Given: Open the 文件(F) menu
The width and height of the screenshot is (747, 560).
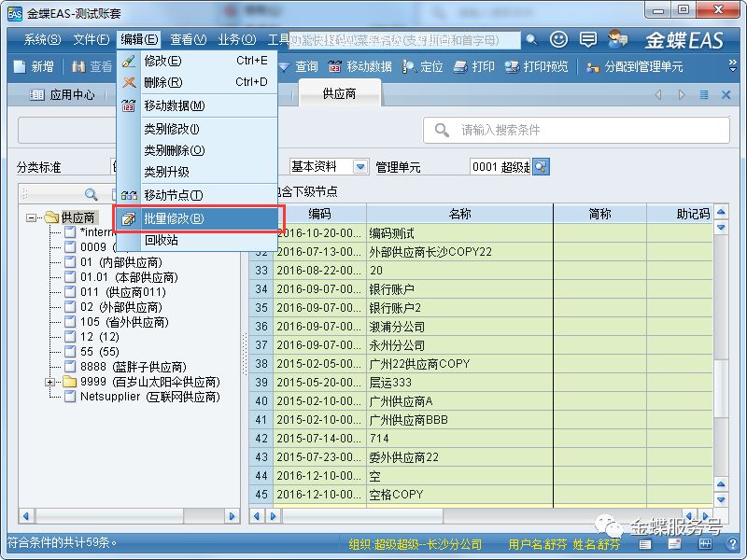Looking at the screenshot, I should pyautogui.click(x=91, y=39).
